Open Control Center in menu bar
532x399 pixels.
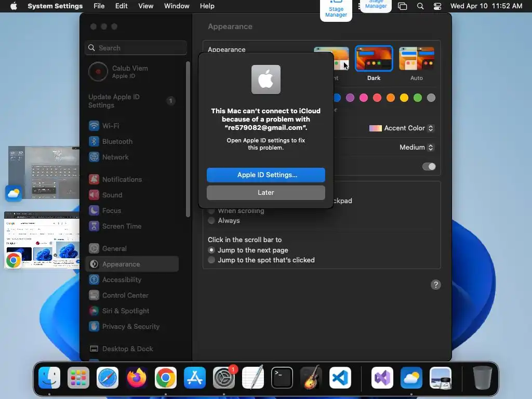coord(437,6)
